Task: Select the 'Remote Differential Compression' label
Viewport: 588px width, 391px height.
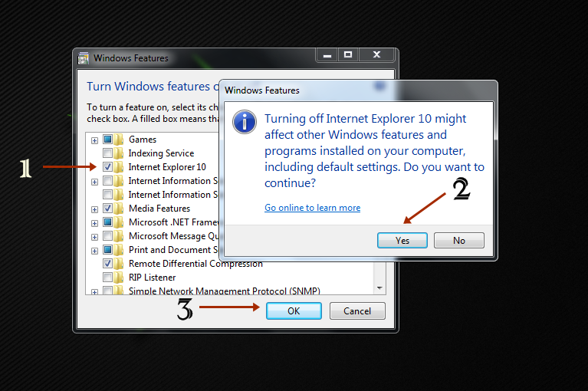Action: pos(195,264)
